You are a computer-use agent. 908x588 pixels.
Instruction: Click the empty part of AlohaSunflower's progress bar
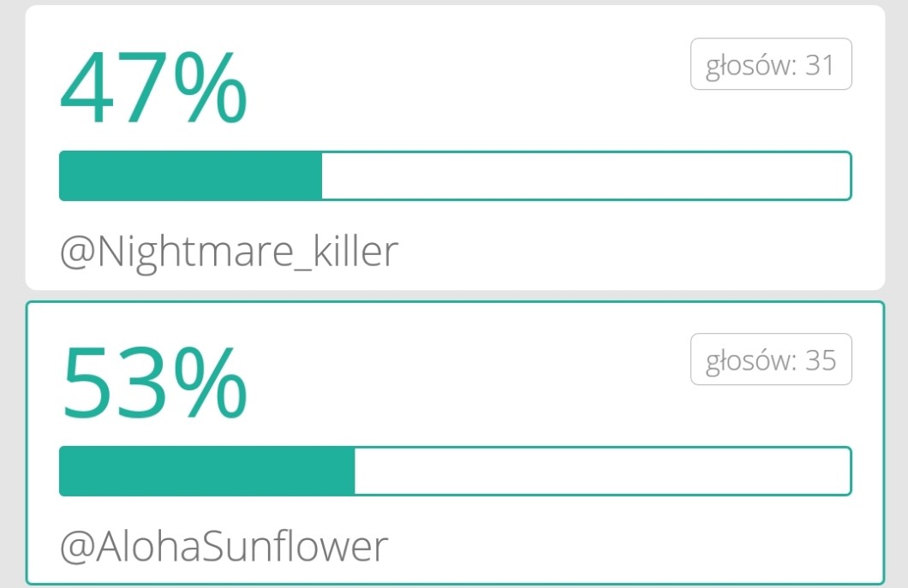pos(602,471)
